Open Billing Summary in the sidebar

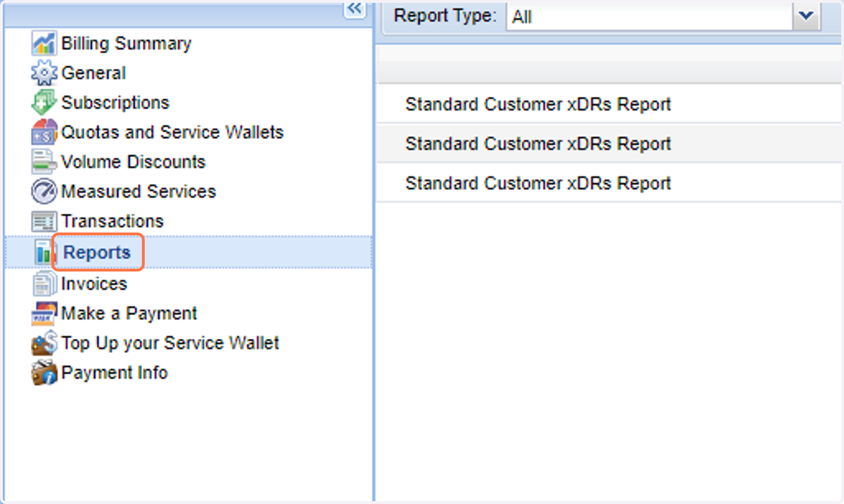point(126,44)
